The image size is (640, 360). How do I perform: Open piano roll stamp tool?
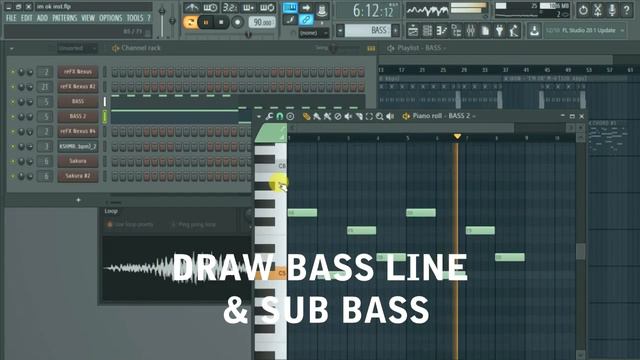290,116
